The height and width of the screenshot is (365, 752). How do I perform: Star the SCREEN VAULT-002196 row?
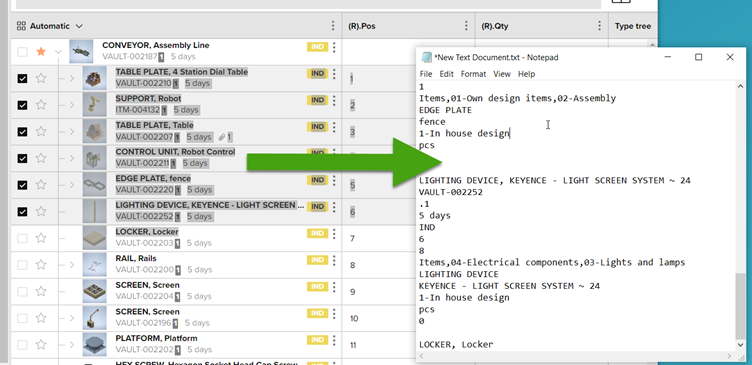pos(41,318)
